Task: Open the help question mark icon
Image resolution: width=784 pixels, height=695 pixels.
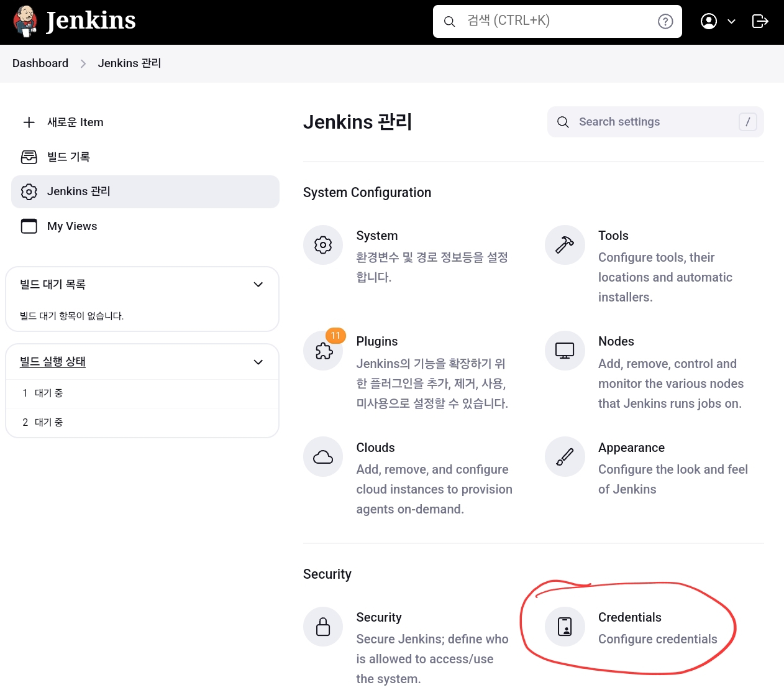Action: pyautogui.click(x=665, y=21)
